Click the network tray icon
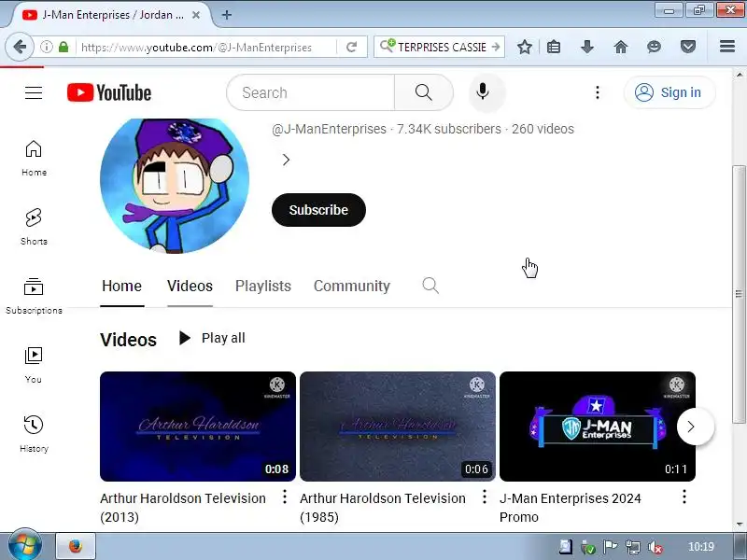This screenshot has width=747, height=560. [633, 547]
